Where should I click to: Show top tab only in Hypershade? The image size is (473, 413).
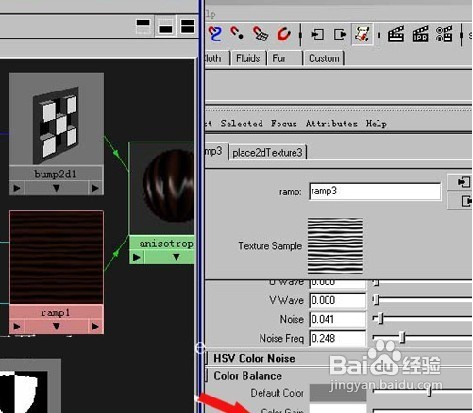tap(143, 26)
